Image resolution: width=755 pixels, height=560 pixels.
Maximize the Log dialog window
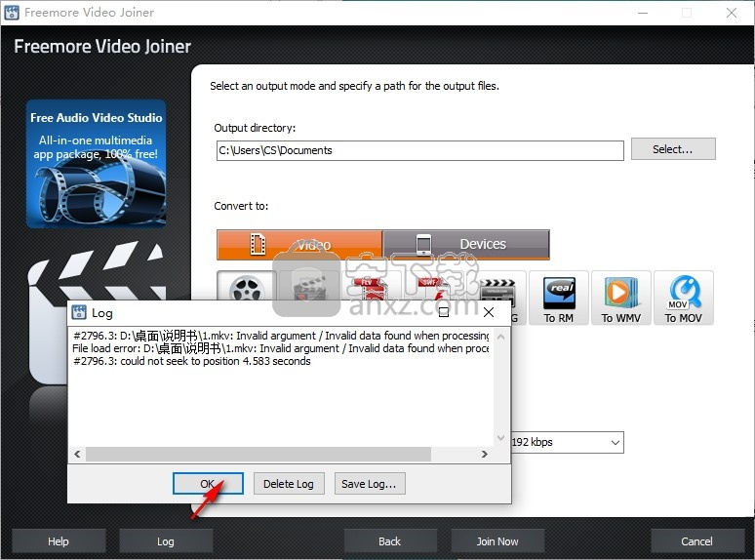pos(444,312)
